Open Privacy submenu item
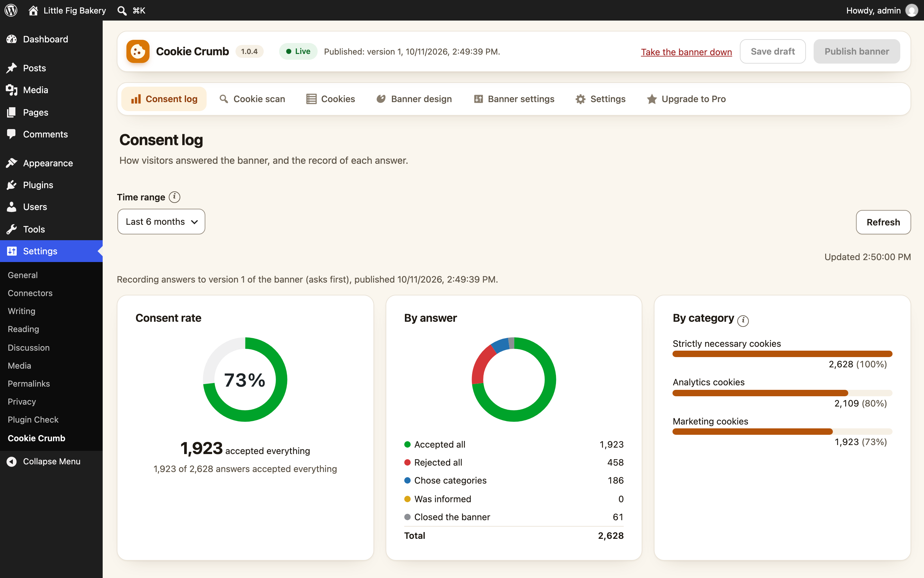 [x=22, y=401]
